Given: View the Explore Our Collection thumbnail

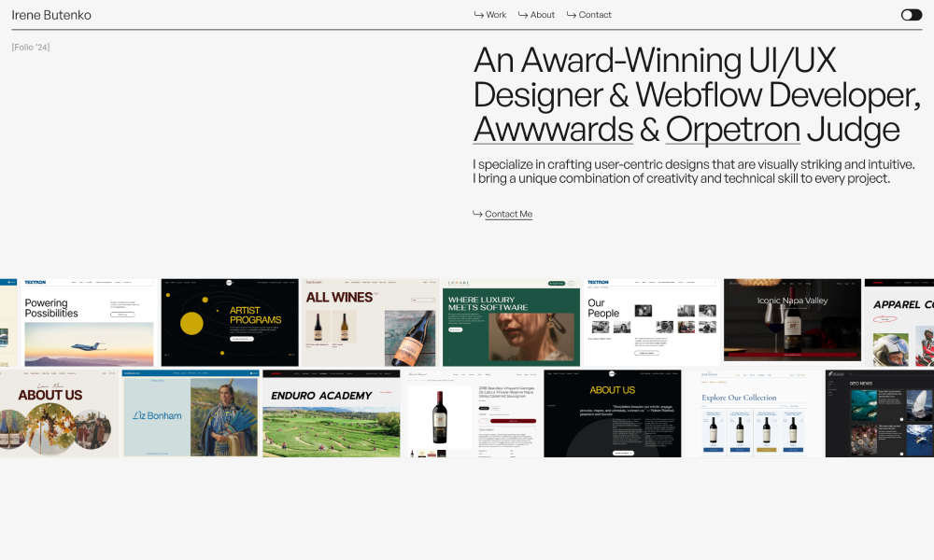Looking at the screenshot, I should tap(753, 413).
